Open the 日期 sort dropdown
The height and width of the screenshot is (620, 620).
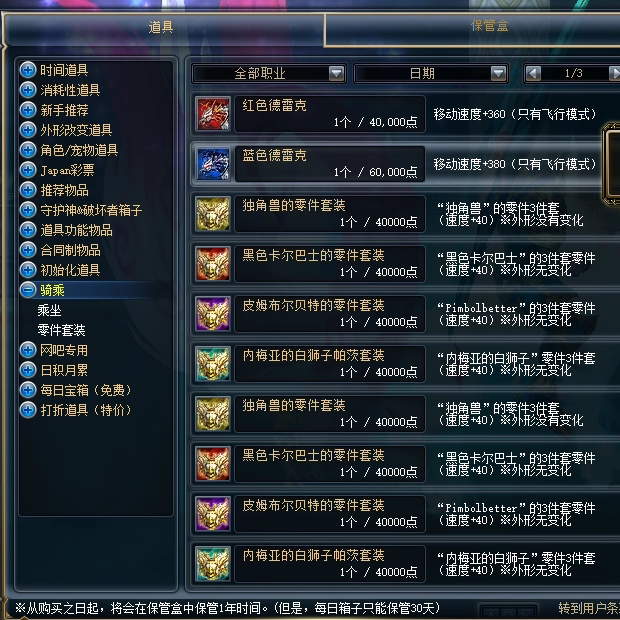[x=499, y=73]
